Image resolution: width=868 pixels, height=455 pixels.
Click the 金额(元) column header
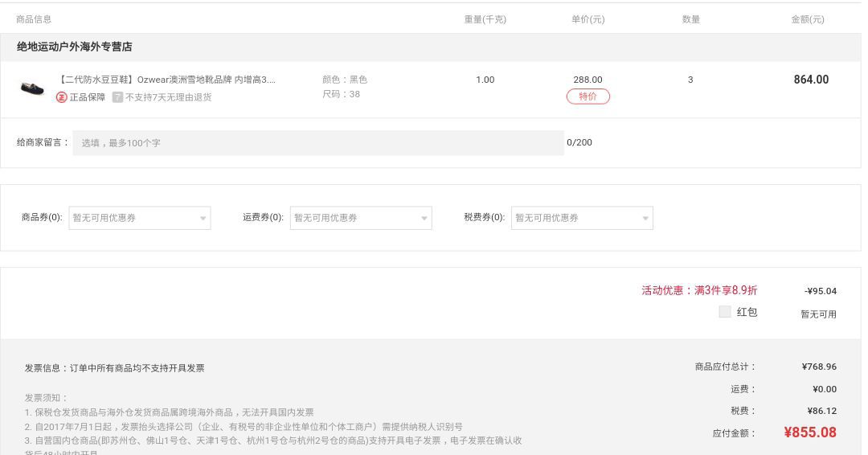coord(808,19)
